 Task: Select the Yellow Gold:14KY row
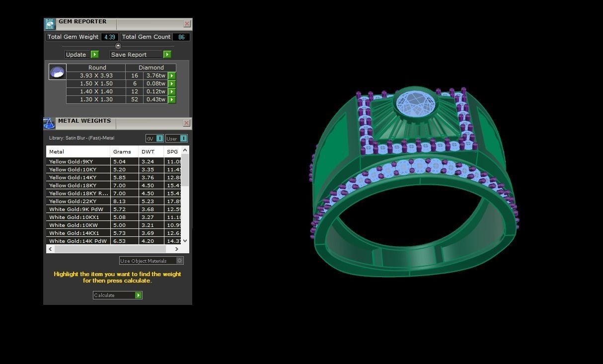(x=114, y=177)
